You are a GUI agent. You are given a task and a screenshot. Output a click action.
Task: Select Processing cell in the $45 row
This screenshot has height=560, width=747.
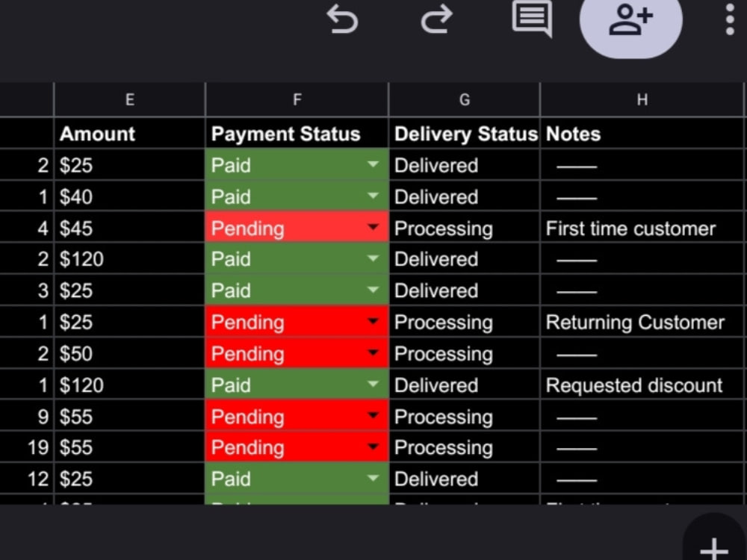465,228
